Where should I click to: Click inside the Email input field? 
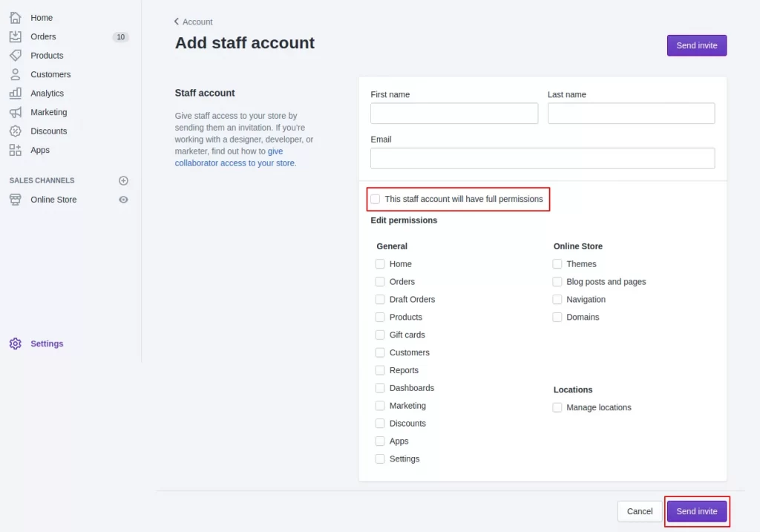(542, 158)
